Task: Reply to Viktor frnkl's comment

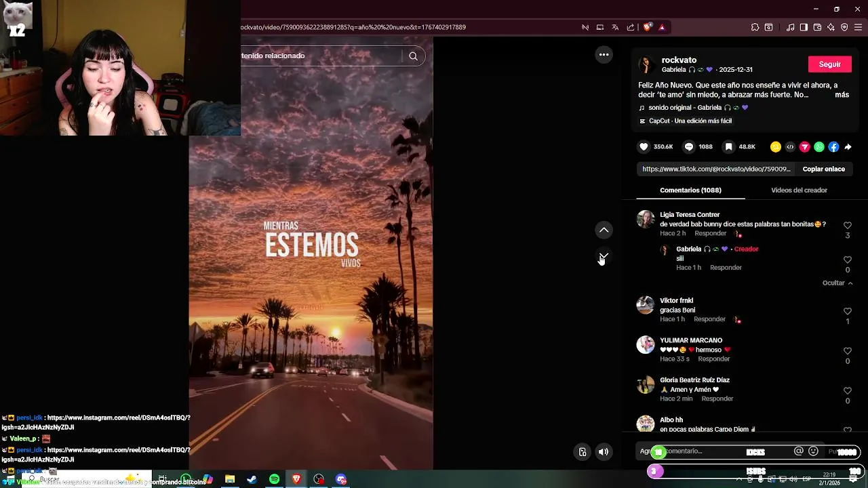Action: point(709,319)
